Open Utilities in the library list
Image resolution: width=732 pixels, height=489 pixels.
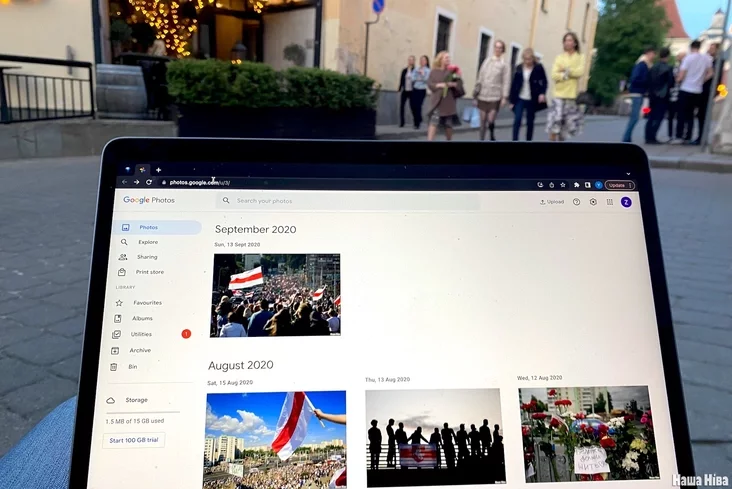[141, 334]
